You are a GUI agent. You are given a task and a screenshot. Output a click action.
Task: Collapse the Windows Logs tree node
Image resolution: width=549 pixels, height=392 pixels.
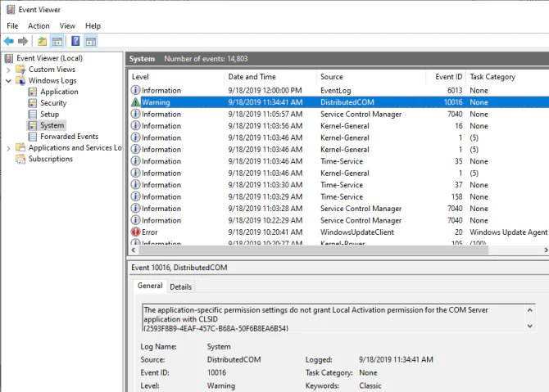(x=9, y=81)
